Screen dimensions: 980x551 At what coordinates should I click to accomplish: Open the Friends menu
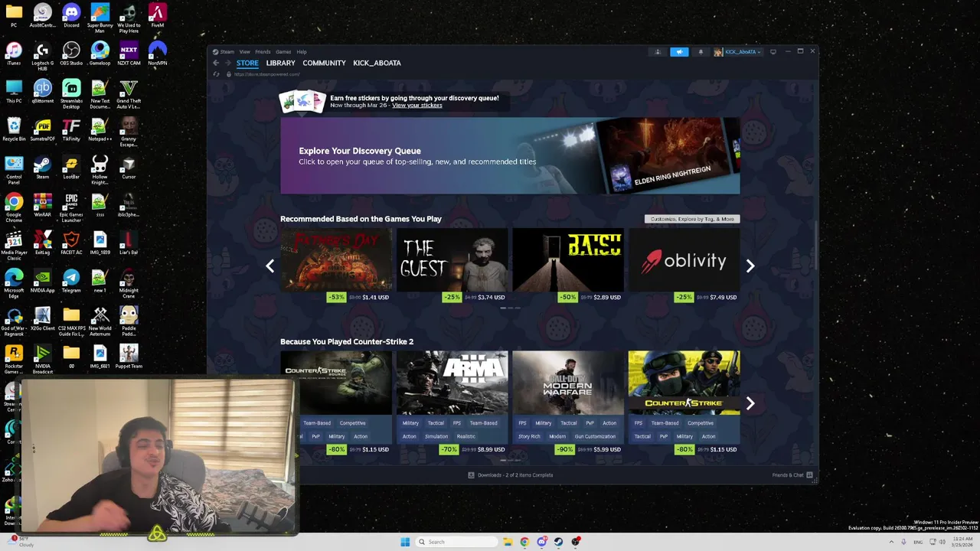263,52
